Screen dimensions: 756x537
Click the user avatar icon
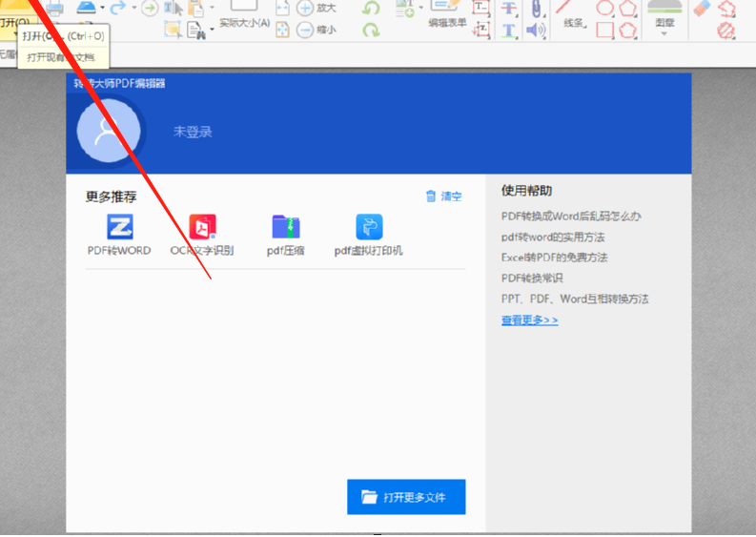click(109, 131)
